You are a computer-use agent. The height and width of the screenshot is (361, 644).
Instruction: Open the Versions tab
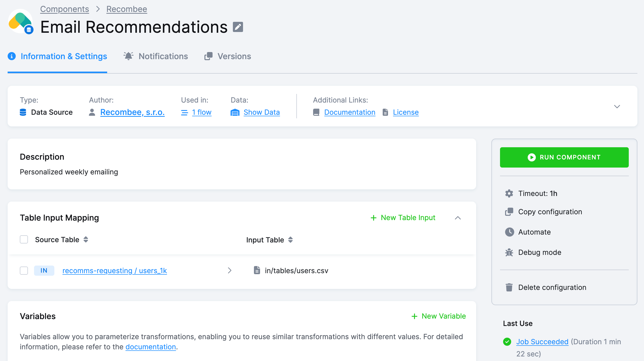(x=228, y=56)
